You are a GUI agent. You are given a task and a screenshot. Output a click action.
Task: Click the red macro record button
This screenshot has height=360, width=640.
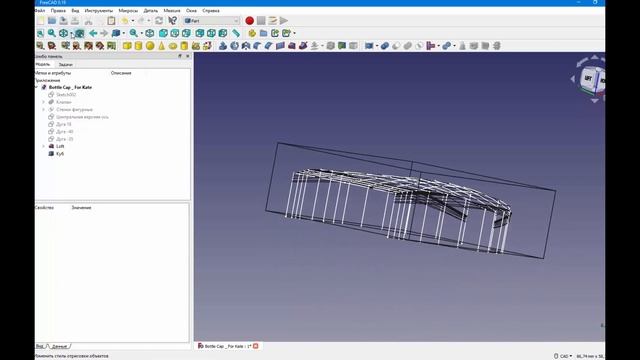(249, 20)
